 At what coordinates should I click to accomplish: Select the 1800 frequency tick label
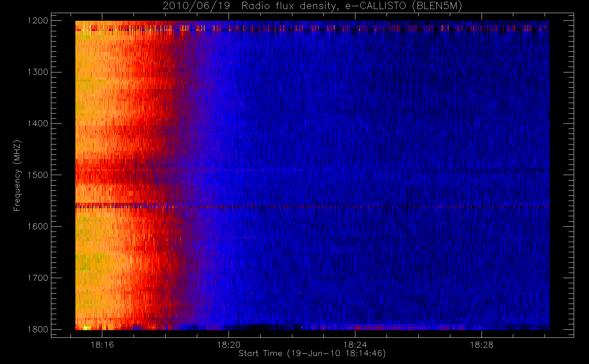coord(38,329)
